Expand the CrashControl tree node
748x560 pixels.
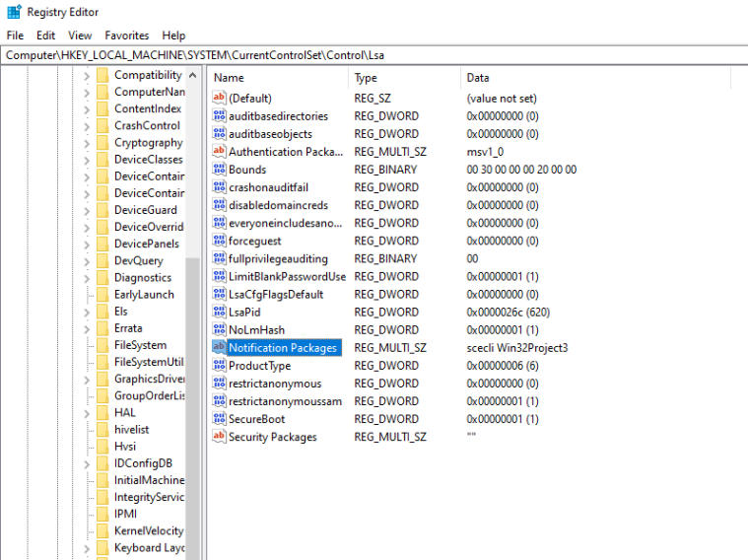click(87, 126)
